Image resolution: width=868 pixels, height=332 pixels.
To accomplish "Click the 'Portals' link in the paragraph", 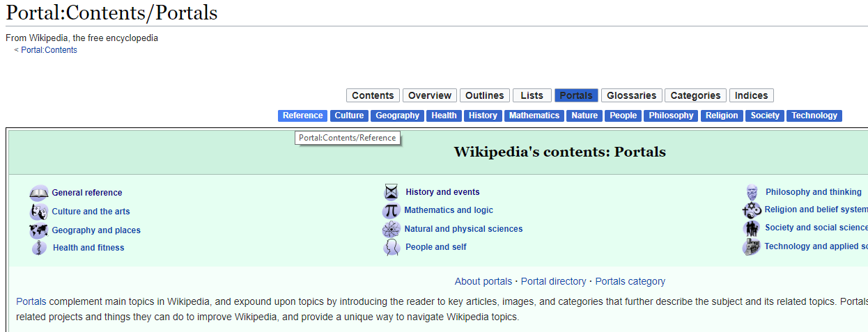I will click(x=31, y=302).
